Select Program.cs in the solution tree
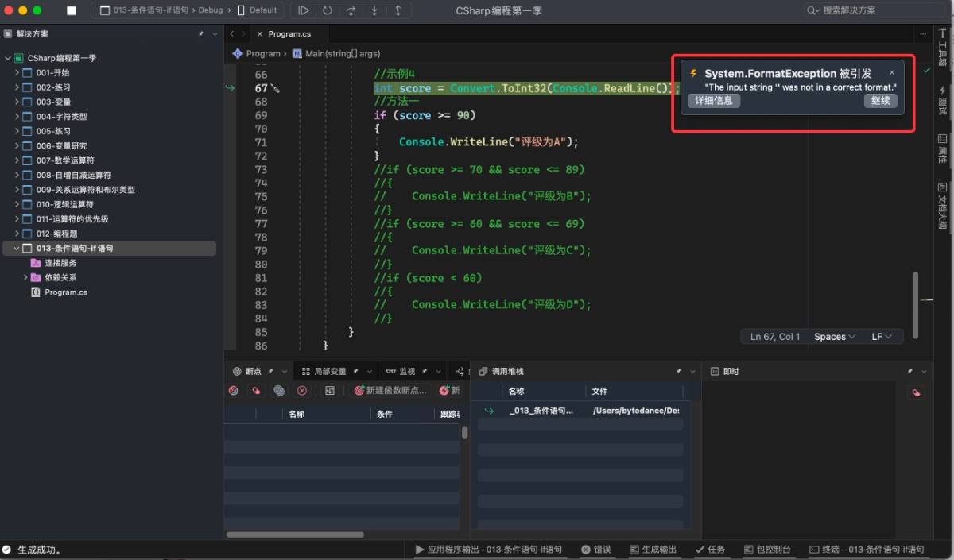The height and width of the screenshot is (560, 954). (66, 292)
